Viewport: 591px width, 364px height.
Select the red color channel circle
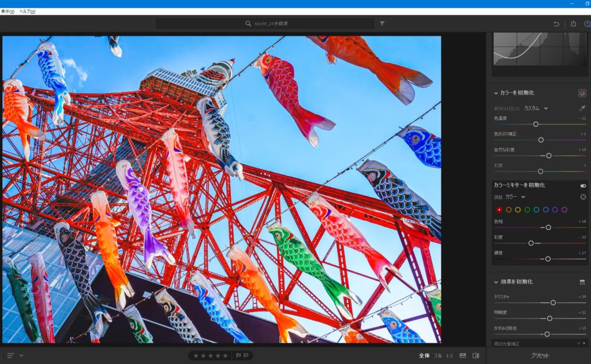[499, 209]
